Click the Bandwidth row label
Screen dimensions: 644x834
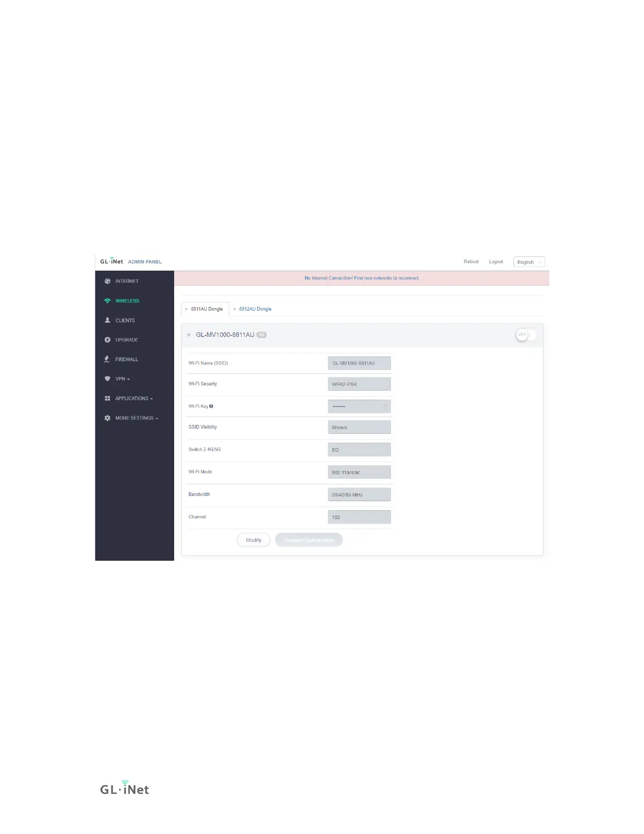(199, 494)
